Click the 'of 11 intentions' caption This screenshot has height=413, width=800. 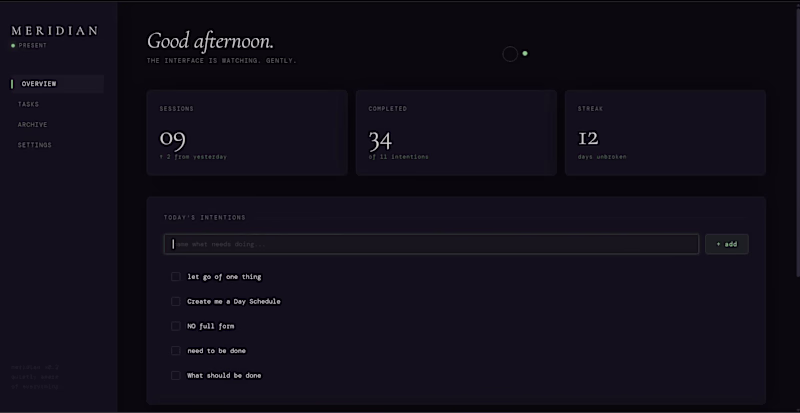click(x=398, y=157)
